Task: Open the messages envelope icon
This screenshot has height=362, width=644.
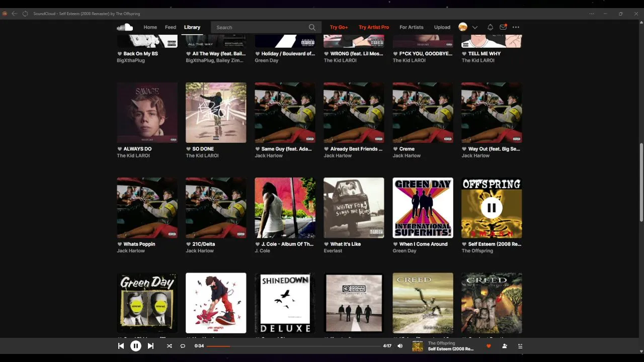Action: coord(503,27)
